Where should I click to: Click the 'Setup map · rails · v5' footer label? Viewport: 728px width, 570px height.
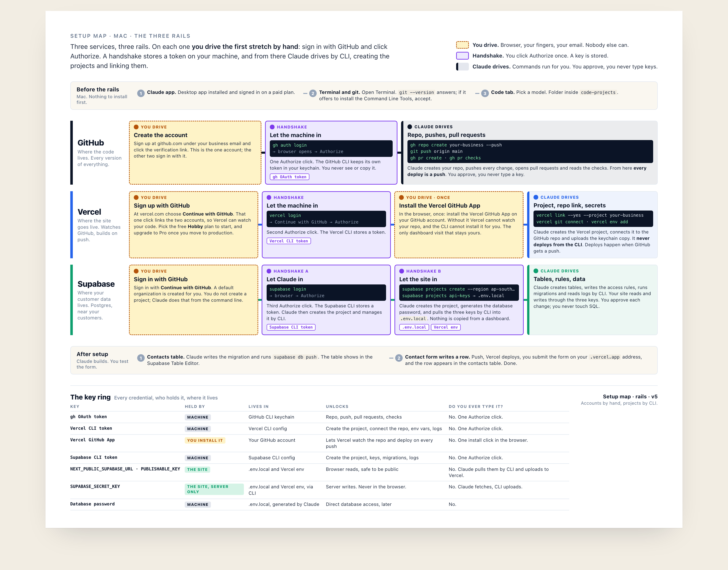coord(630,397)
